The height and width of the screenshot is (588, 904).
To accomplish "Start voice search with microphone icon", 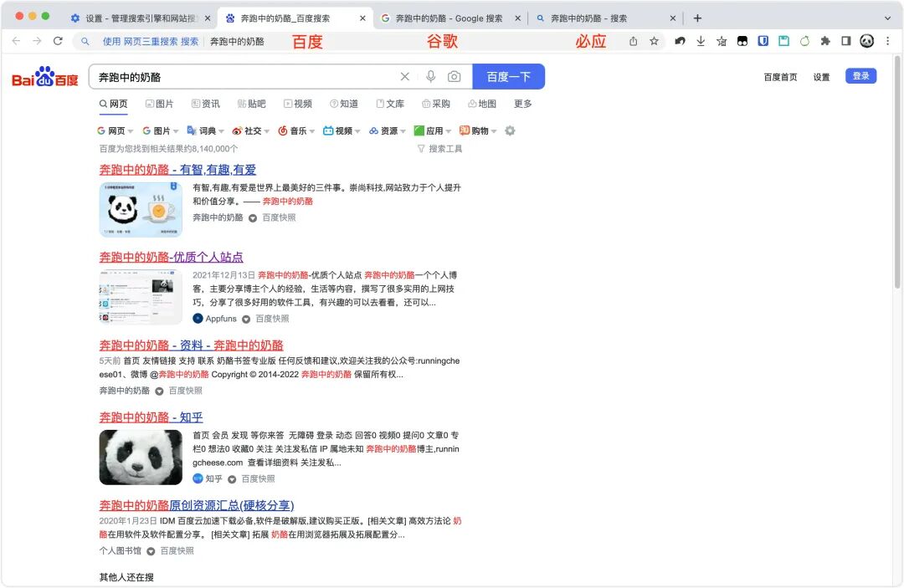I will pyautogui.click(x=431, y=77).
